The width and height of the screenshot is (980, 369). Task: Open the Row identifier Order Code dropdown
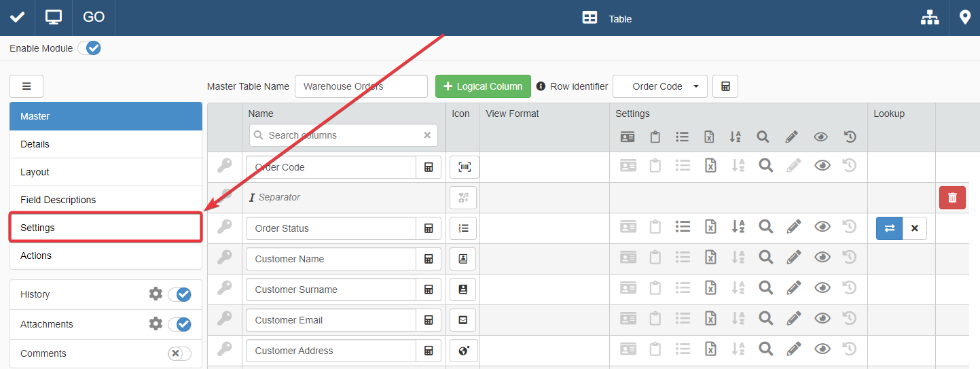point(659,86)
